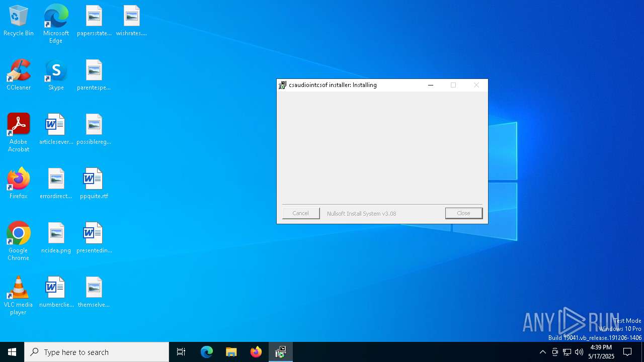Screen dimensions: 644x362
Task: Select the possiblereg image file icon
Action: [94, 130]
